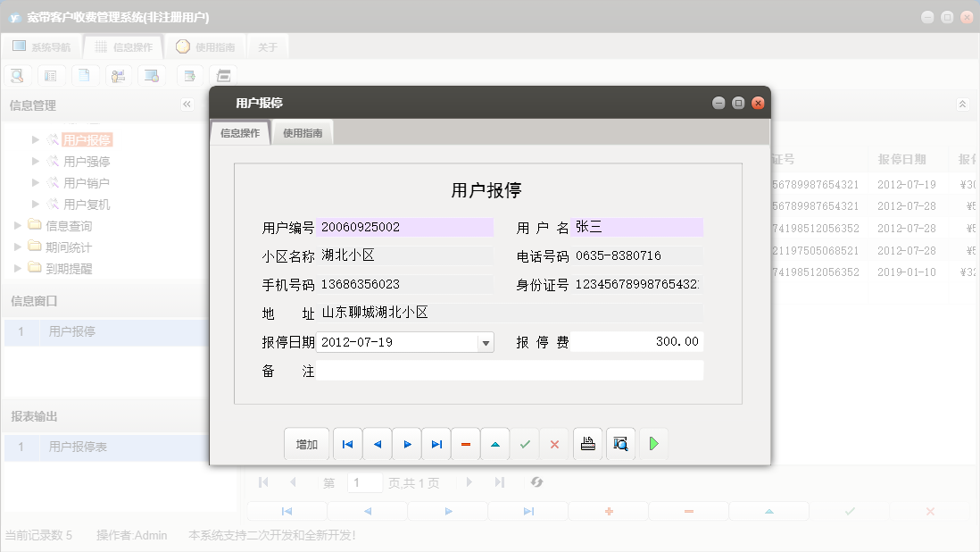Collapse the 信息管理 sidebar panel
This screenshot has height=552, width=980.
coord(187,104)
